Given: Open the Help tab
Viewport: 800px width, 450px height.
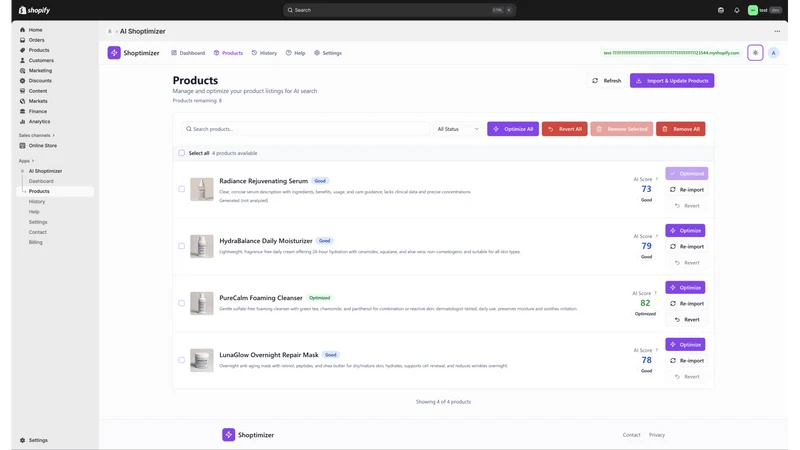Looking at the screenshot, I should [295, 53].
